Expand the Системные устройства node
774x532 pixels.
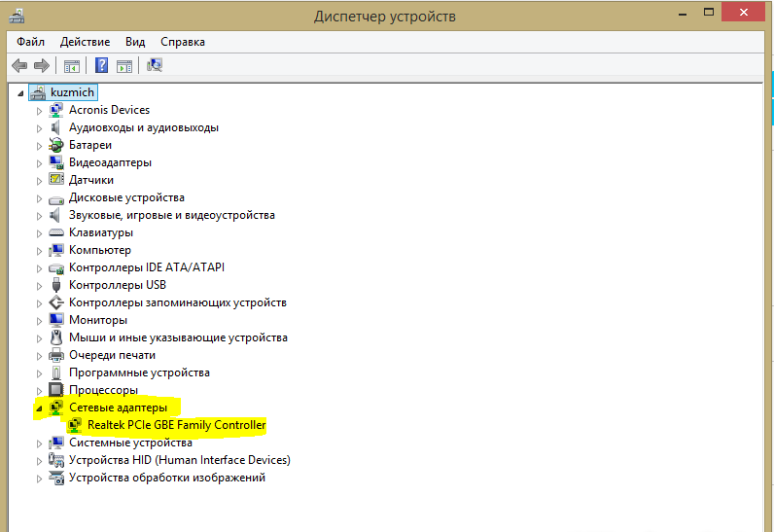(x=39, y=443)
